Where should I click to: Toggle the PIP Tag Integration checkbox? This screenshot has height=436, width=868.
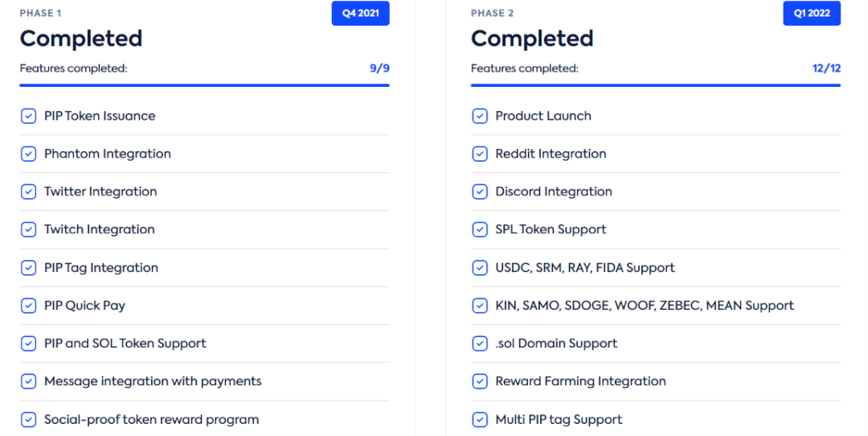pos(28,268)
